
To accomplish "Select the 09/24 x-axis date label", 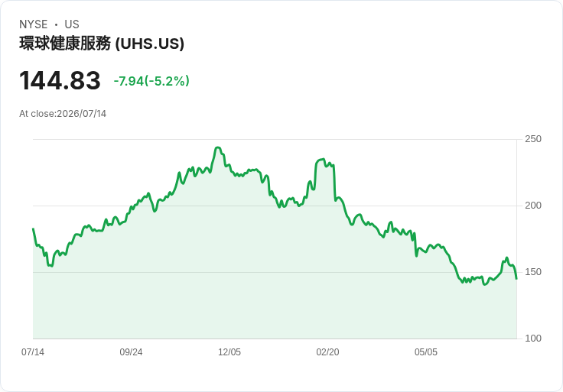I will (131, 352).
